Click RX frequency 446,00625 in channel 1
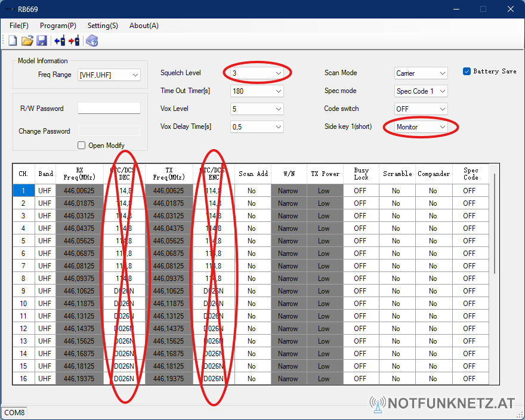 point(79,190)
